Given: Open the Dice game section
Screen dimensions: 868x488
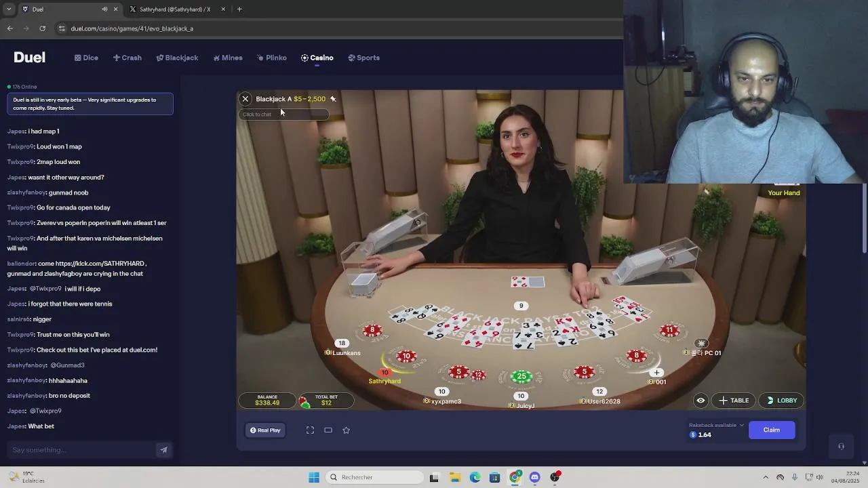Looking at the screenshot, I should pos(86,58).
